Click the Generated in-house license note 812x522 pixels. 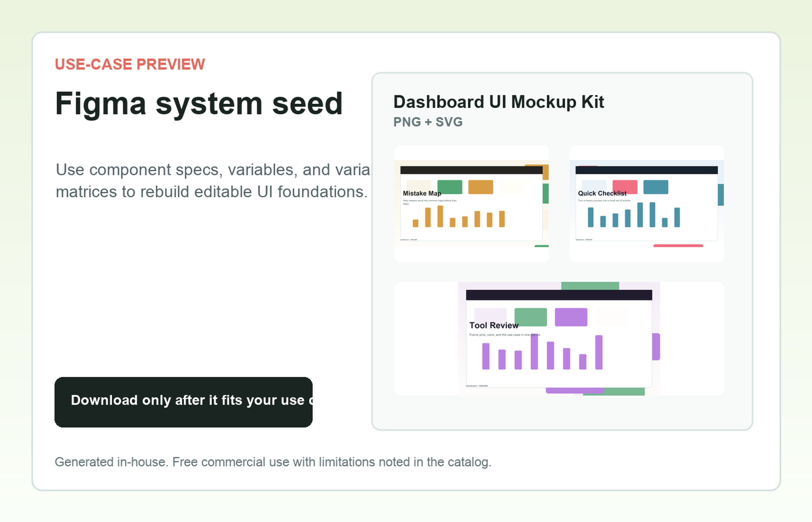273,462
